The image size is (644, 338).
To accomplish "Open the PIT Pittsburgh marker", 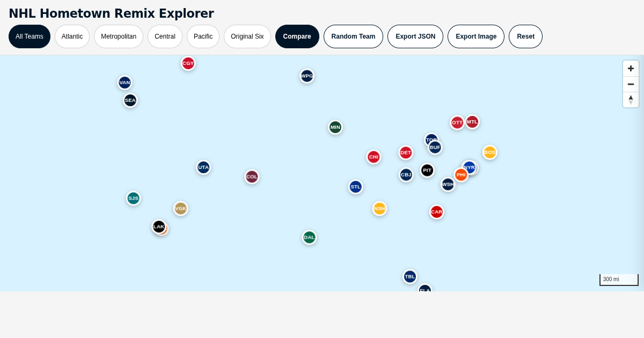I will click(x=427, y=171).
